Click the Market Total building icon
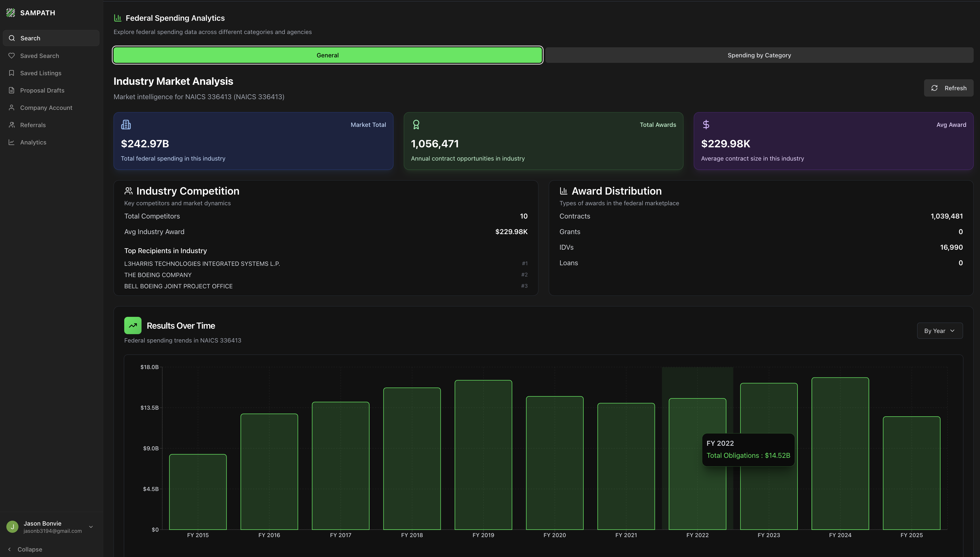This screenshot has height=557, width=980. click(126, 125)
